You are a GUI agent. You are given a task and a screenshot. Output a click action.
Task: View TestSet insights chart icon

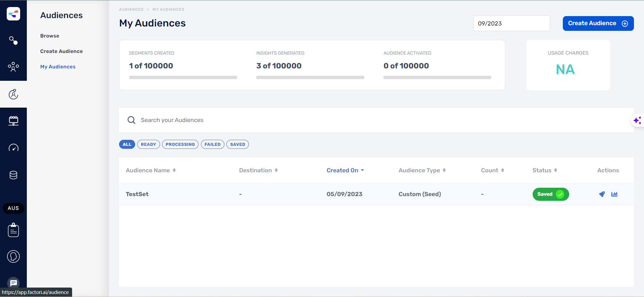click(614, 194)
